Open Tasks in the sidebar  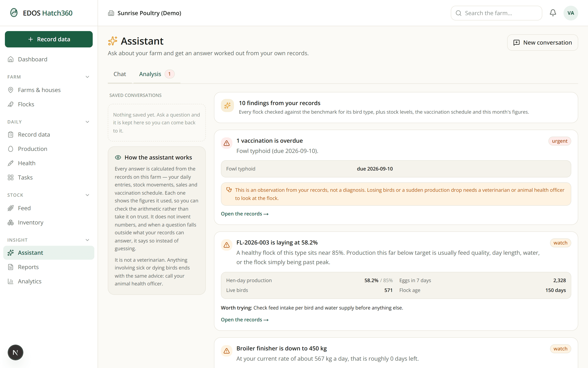pyautogui.click(x=49, y=178)
